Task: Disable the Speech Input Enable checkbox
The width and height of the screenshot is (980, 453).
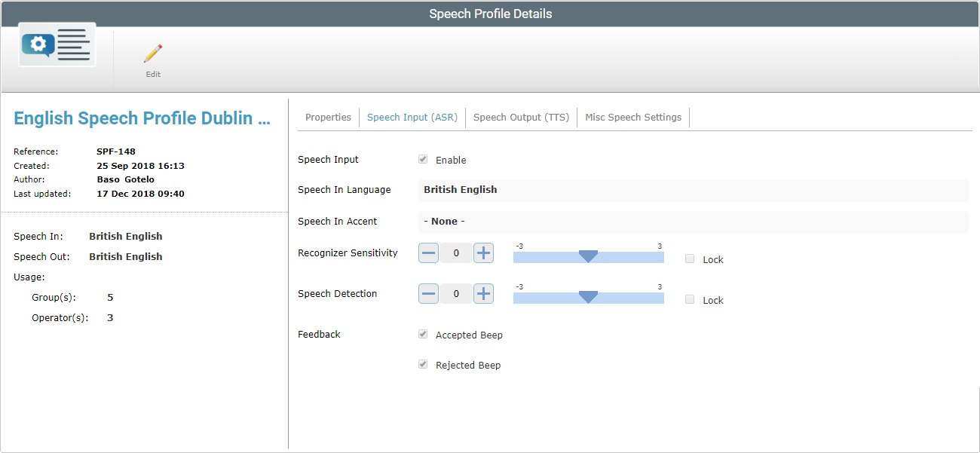Action: click(x=423, y=159)
